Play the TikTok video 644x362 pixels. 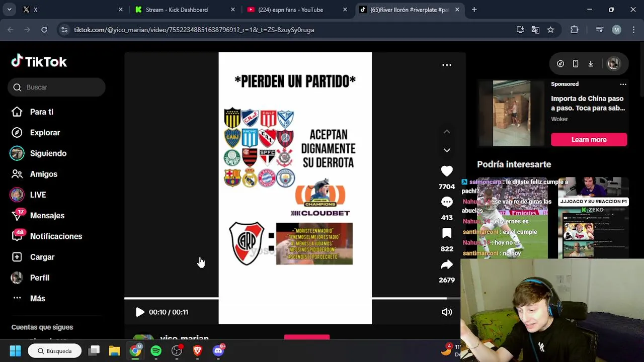[x=140, y=312]
